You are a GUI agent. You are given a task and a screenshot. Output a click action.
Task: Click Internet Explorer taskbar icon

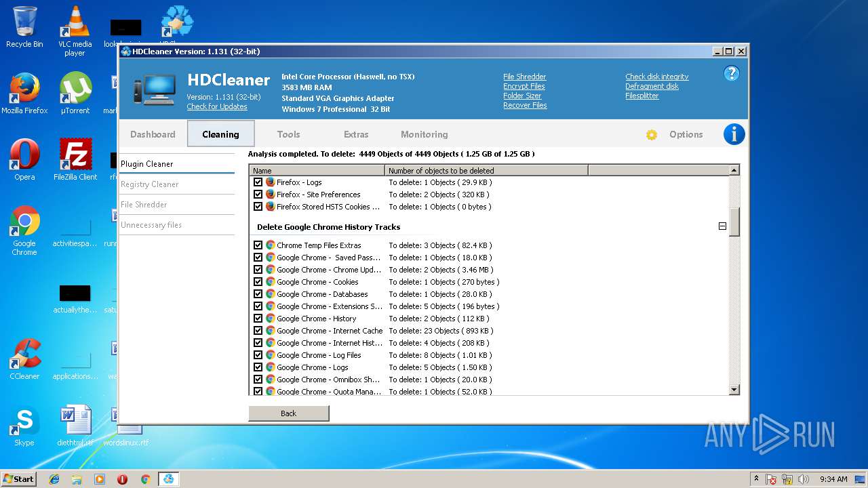(x=54, y=479)
